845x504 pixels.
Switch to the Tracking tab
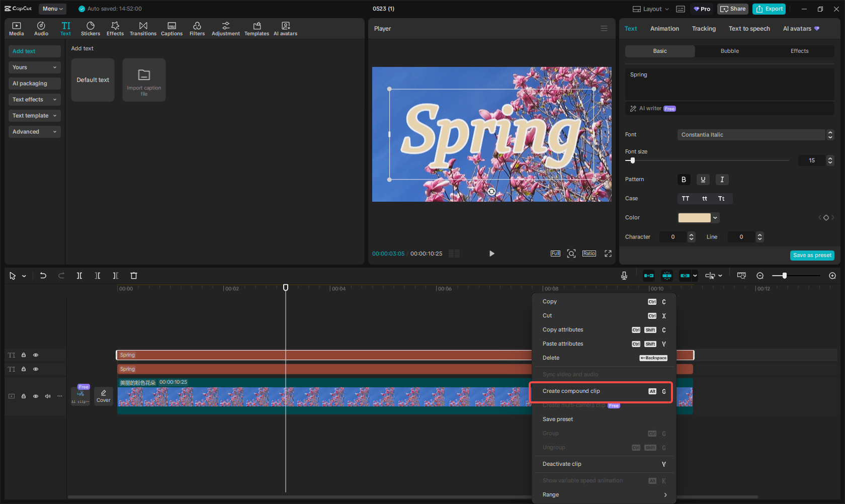coord(704,29)
